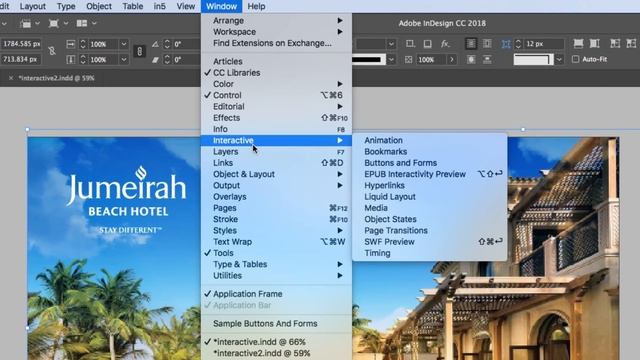Viewport: 640px width, 360px height.
Task: Toggle Application Frame menu item
Action: tap(276, 294)
